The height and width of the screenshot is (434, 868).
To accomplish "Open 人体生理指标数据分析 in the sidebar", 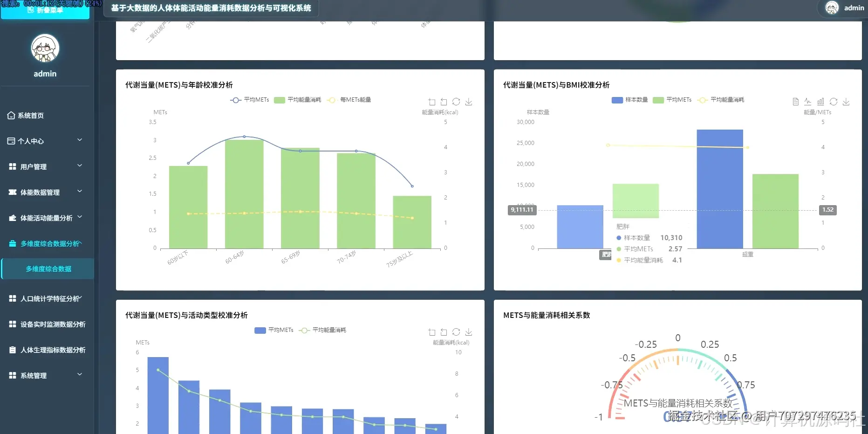I will click(x=45, y=350).
